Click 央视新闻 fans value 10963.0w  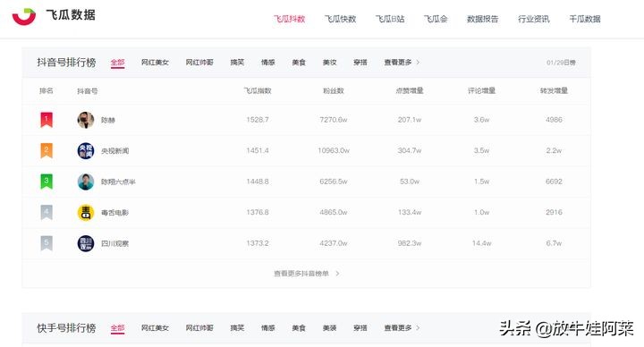tap(334, 151)
